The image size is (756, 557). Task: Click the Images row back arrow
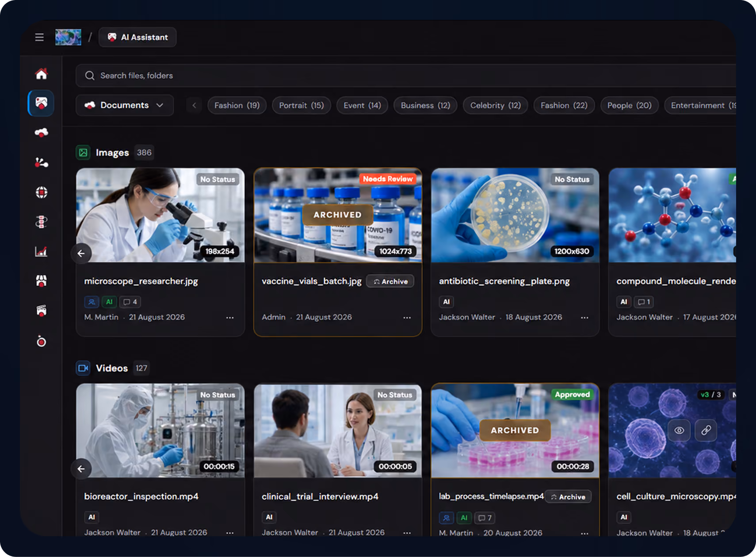coord(81,254)
